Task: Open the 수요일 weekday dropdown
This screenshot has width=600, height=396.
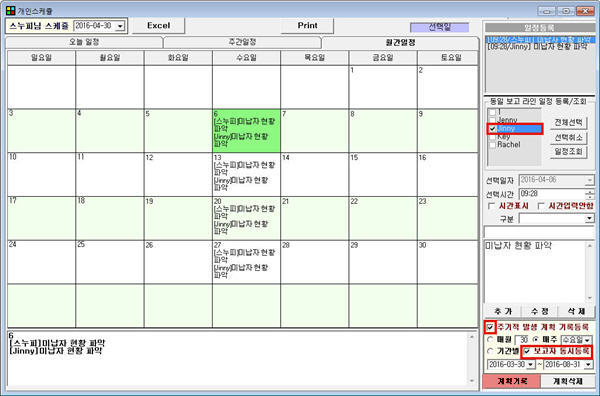Action: tap(587, 340)
